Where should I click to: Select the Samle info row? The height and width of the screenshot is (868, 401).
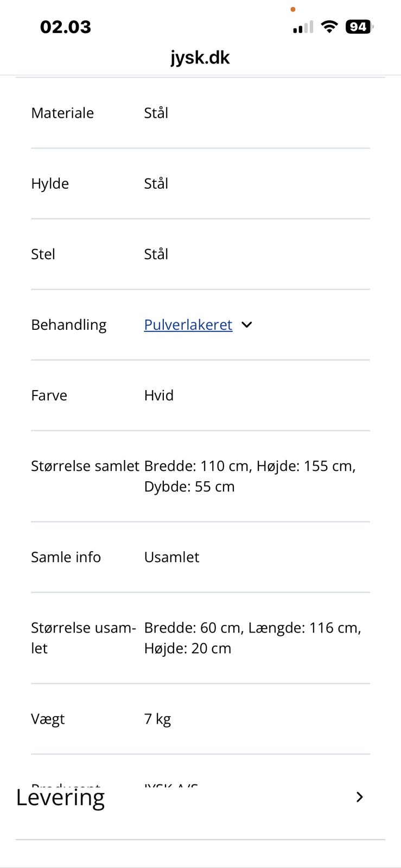(x=66, y=557)
